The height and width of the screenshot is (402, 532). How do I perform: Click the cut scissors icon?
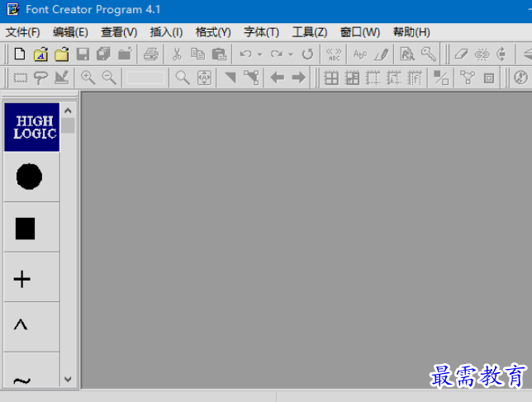(x=177, y=54)
